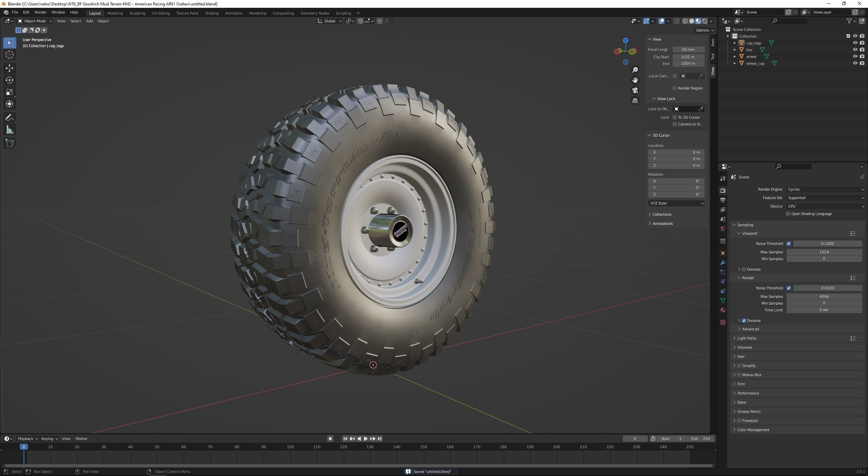Open the Render properties tab icon
Image resolution: width=868 pixels, height=476 pixels.
tap(723, 190)
